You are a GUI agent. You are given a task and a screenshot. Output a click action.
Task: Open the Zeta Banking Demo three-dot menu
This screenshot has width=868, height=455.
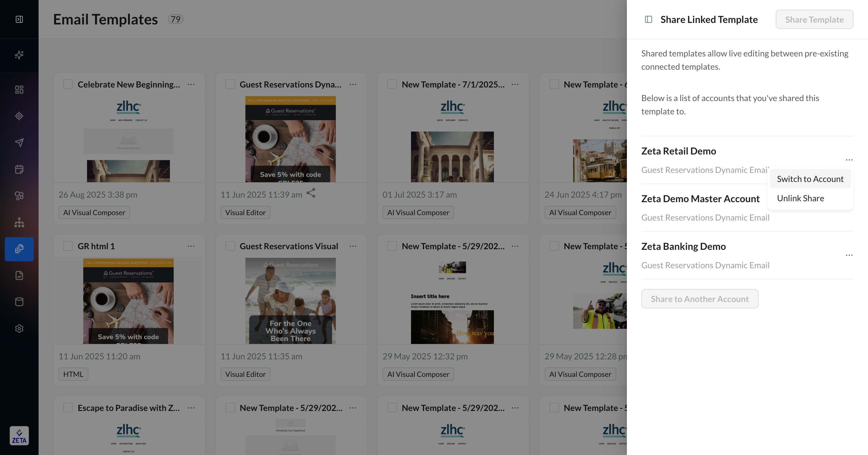pyautogui.click(x=849, y=255)
